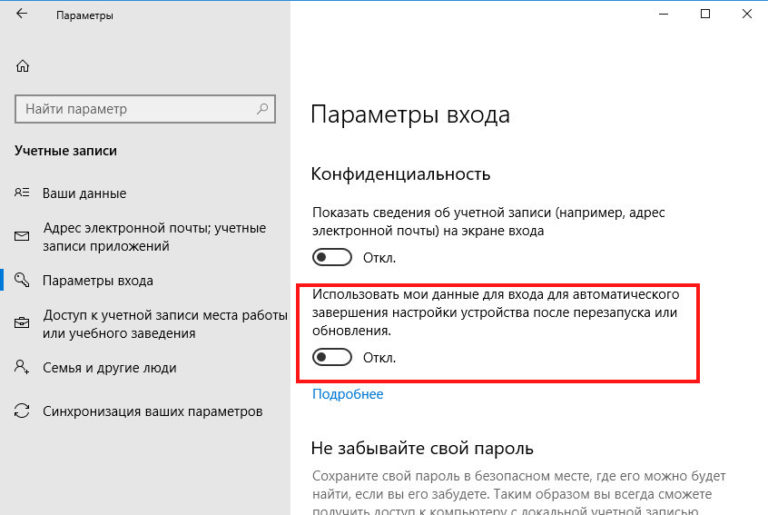The image size is (768, 515).
Task: Click the sync icon for Синхронизация параметров
Action: pyautogui.click(x=21, y=411)
